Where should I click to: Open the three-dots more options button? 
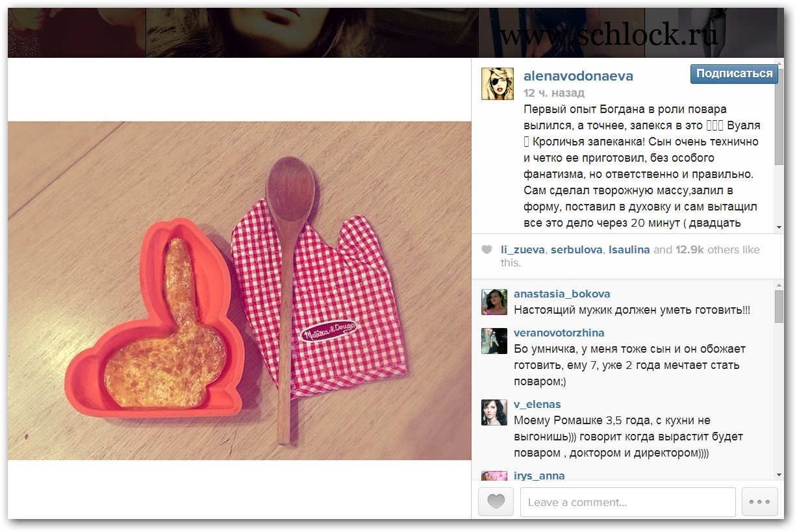click(x=759, y=502)
